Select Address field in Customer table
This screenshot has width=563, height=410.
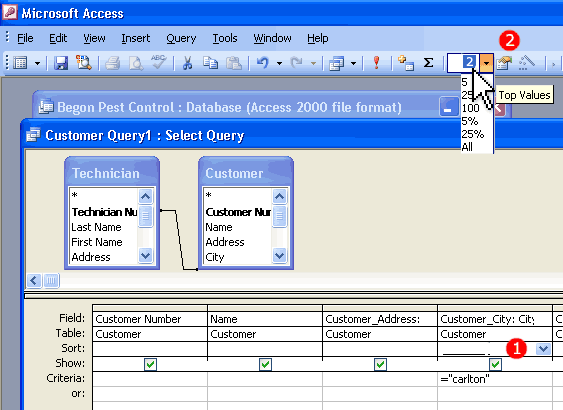[x=225, y=242]
